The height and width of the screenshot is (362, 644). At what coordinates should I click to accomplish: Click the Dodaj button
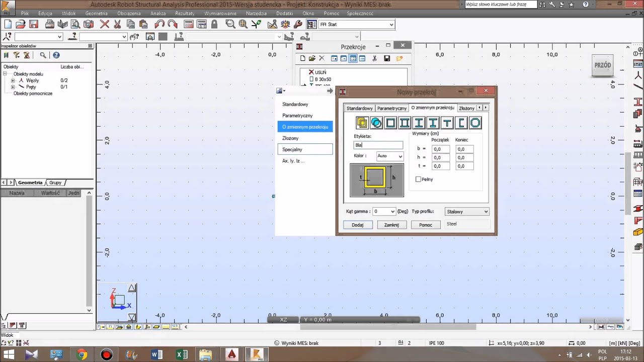(x=357, y=225)
